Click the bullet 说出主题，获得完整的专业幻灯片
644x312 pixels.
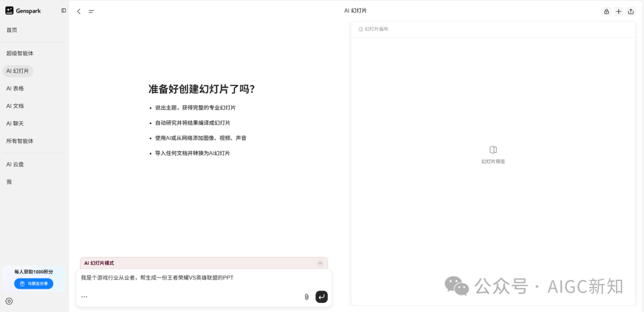[195, 108]
